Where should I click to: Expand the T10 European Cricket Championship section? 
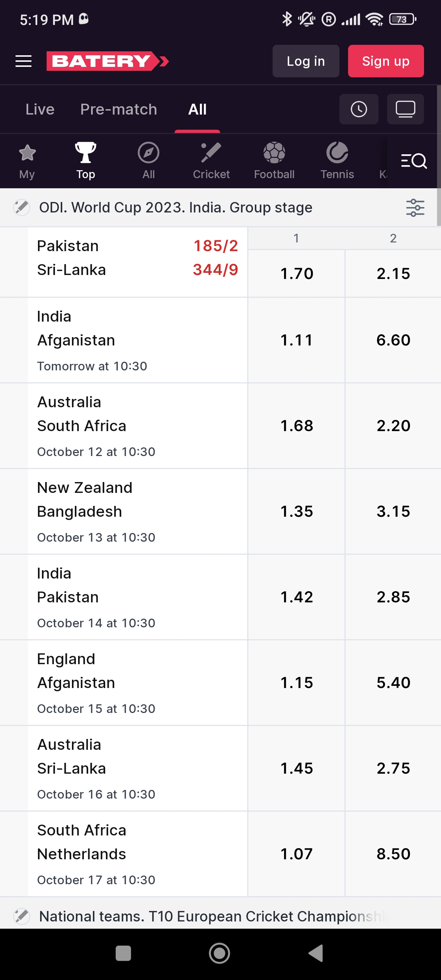213,916
